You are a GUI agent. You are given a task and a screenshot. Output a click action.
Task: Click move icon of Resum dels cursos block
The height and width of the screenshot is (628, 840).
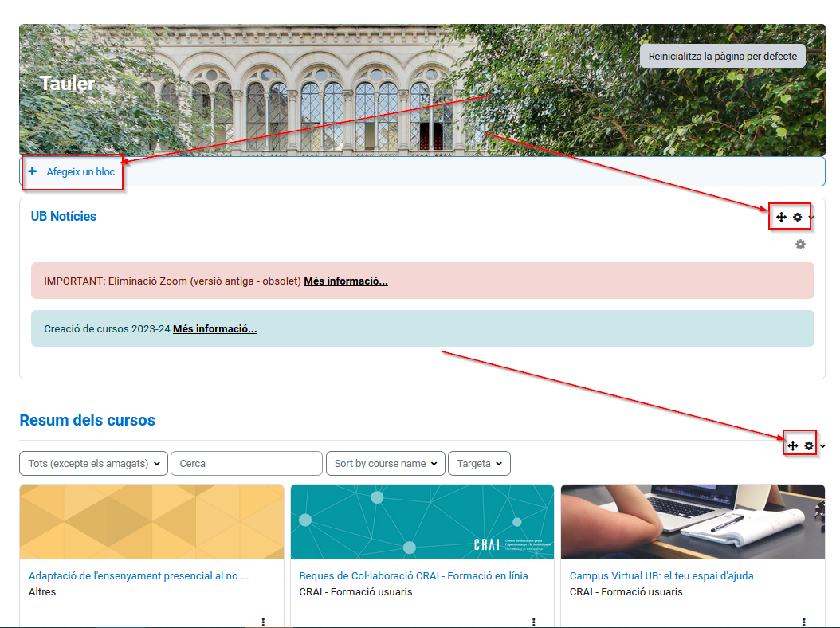[792, 445]
